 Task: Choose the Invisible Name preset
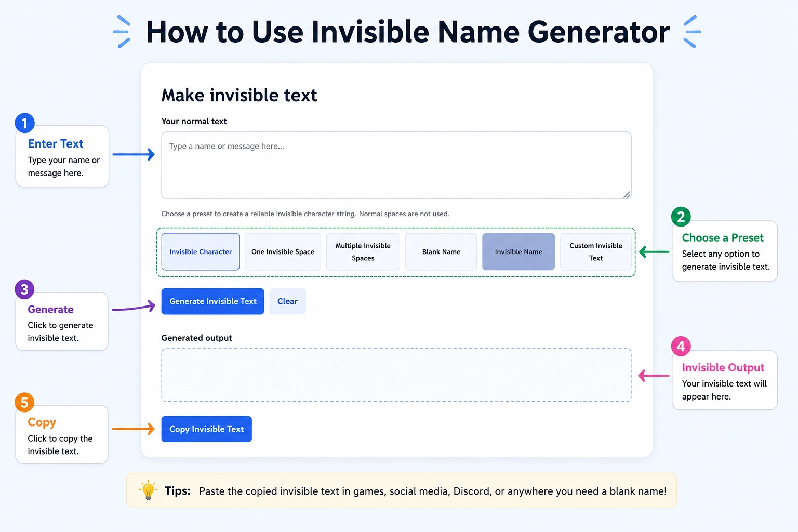[x=518, y=252]
